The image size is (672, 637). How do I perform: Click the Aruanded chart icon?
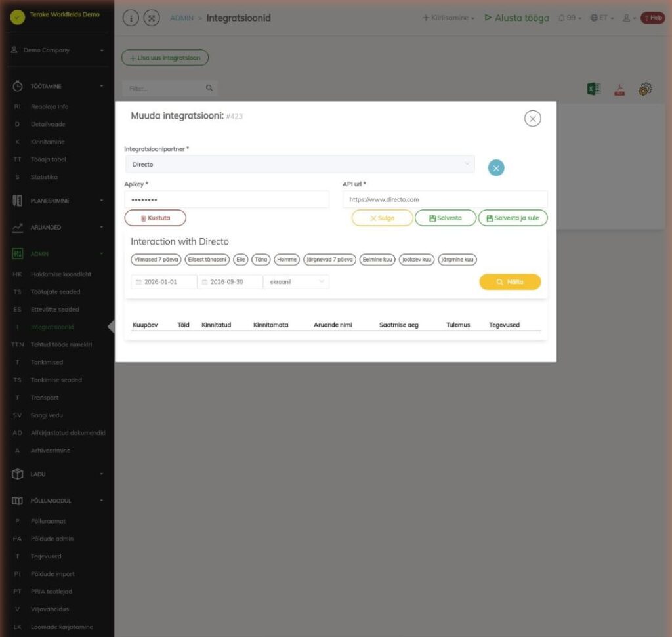point(18,228)
